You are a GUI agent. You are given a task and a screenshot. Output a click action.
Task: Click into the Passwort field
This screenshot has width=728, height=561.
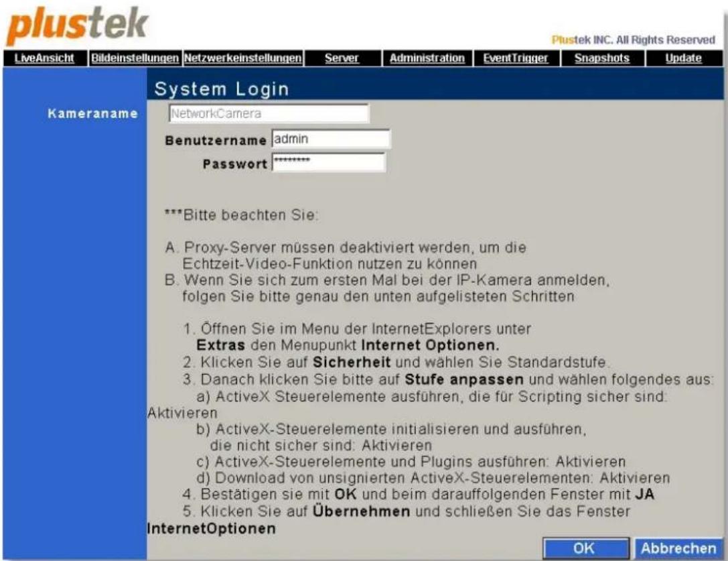tap(329, 162)
